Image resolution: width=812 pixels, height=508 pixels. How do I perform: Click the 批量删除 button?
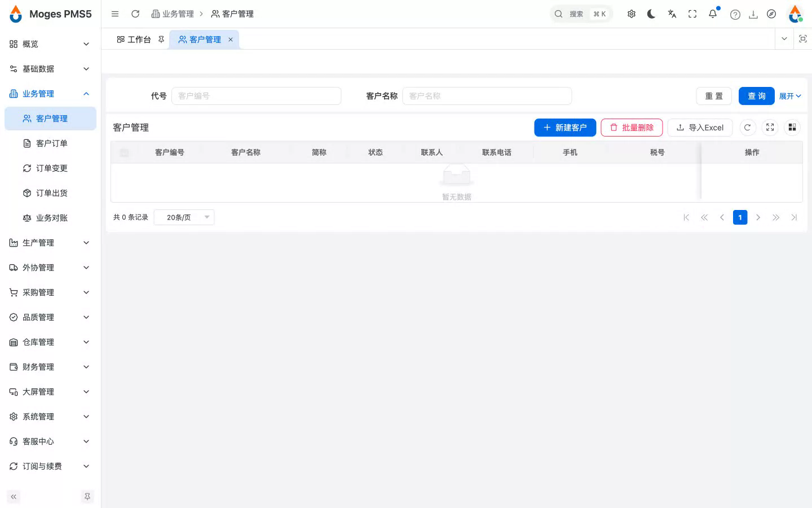(632, 128)
